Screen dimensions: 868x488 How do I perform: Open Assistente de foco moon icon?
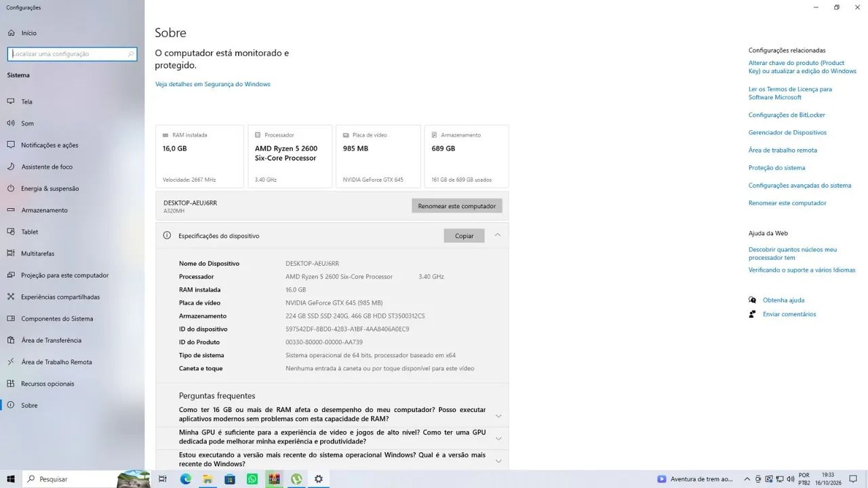[x=11, y=167]
